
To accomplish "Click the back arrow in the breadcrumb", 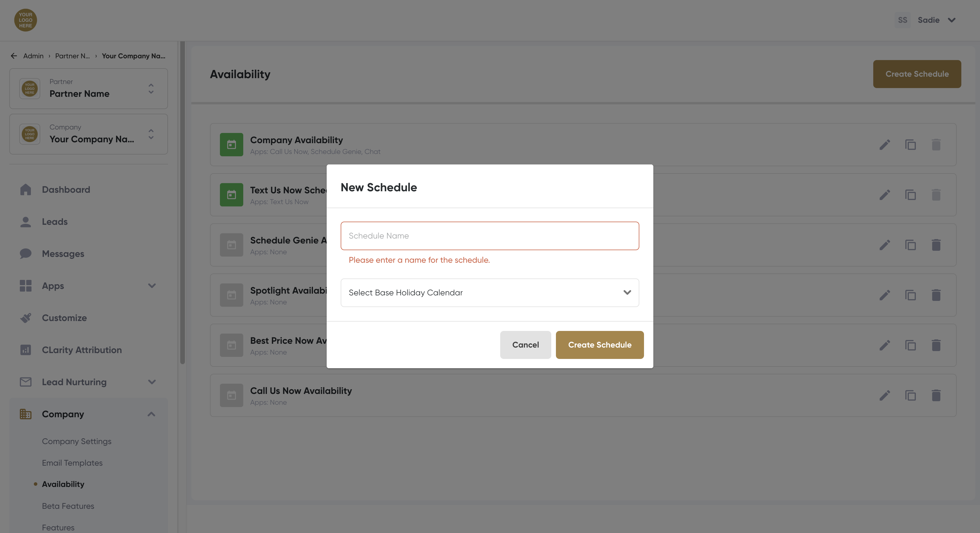I will (x=14, y=56).
